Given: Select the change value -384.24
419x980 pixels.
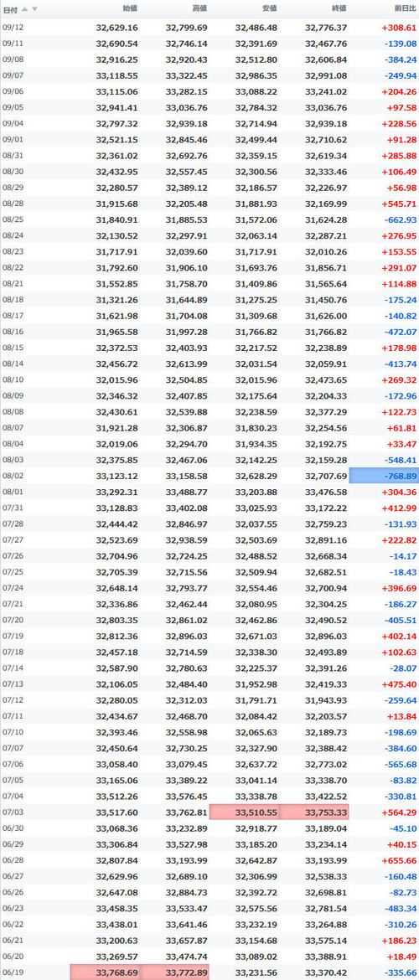Looking at the screenshot, I should pyautogui.click(x=400, y=60).
